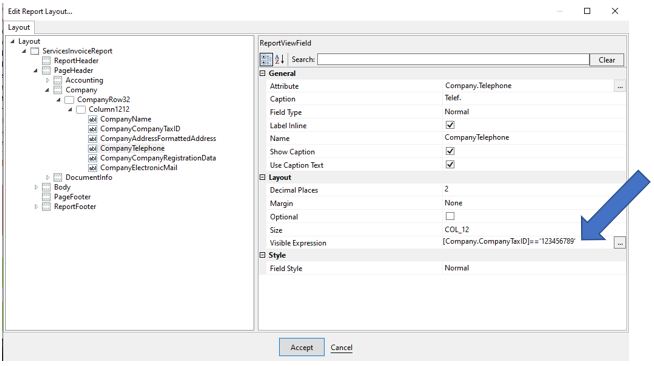Screen dimensions: 654x366
Task: Collapse the ServicesInvoiceReport node
Action: click(24, 51)
